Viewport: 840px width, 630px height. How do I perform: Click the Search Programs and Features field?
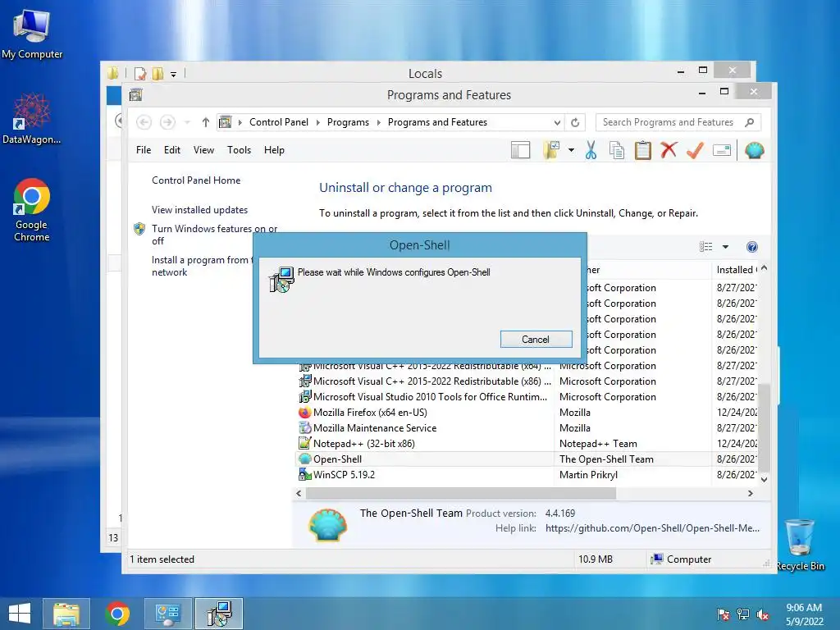pyautogui.click(x=668, y=122)
